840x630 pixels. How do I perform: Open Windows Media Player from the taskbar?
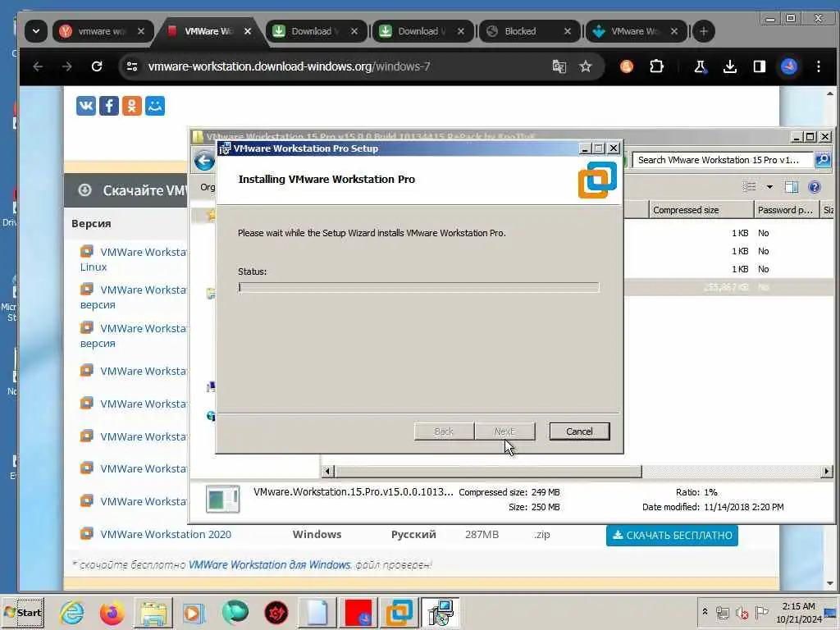pyautogui.click(x=194, y=612)
